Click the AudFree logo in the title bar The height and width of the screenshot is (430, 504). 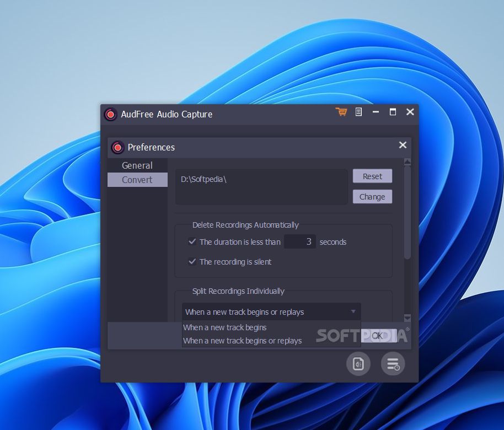111,114
